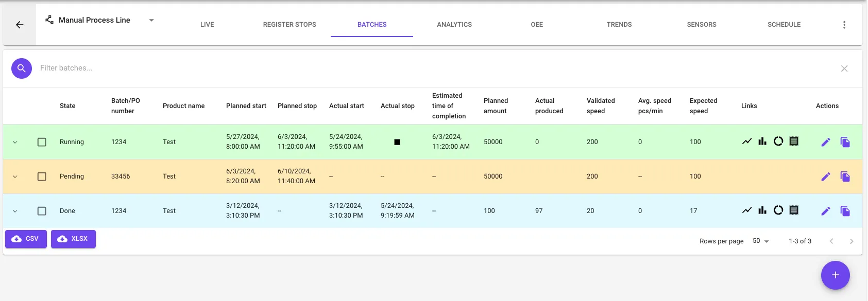Open the donut chart link for the Done batch
868x301 pixels.
pos(778,210)
